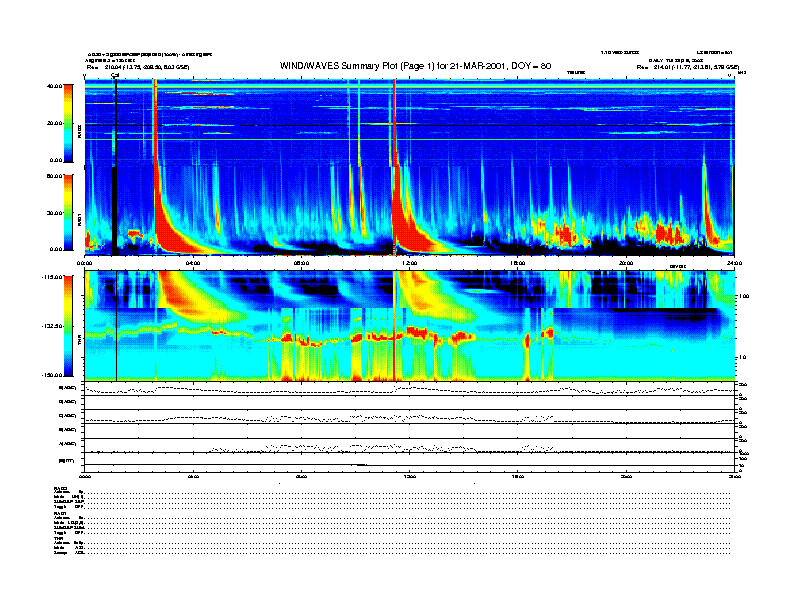This screenshot has height=612, width=792.
Task: Click 12:00 label on bottom time axis
Action: [409, 476]
